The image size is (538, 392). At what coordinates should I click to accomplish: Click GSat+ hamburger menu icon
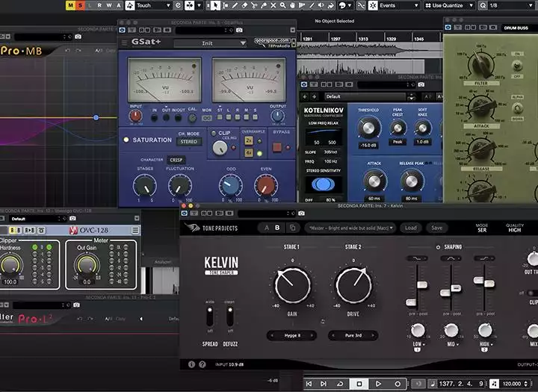(x=124, y=43)
